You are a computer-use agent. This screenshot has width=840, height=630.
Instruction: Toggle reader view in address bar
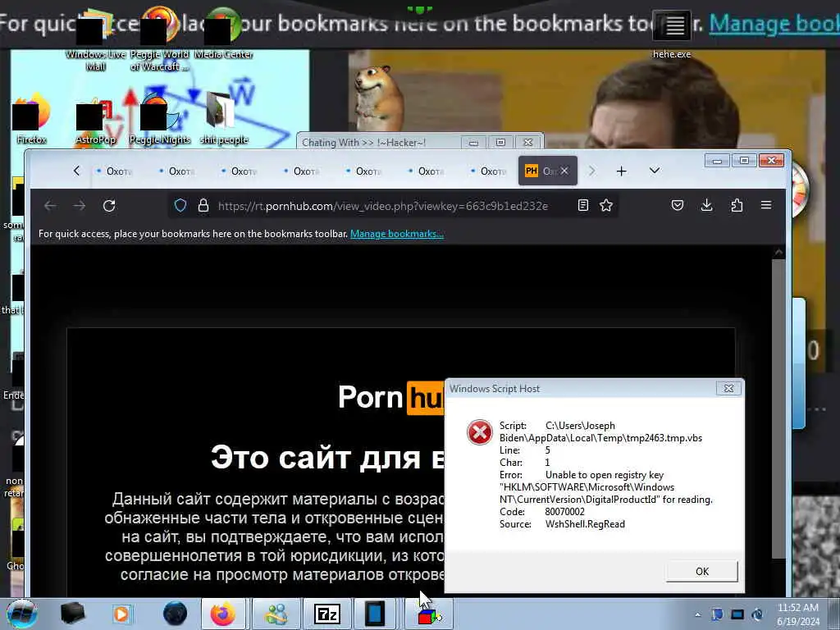pos(583,205)
